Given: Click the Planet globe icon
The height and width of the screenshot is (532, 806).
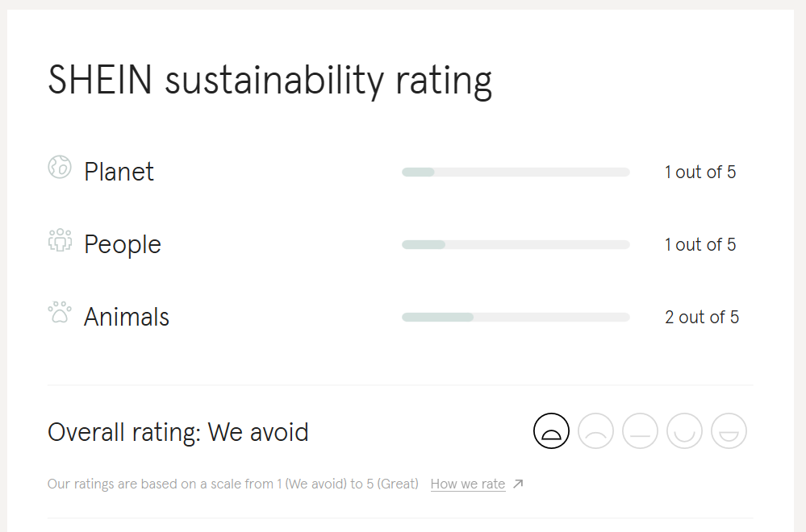Looking at the screenshot, I should [60, 168].
